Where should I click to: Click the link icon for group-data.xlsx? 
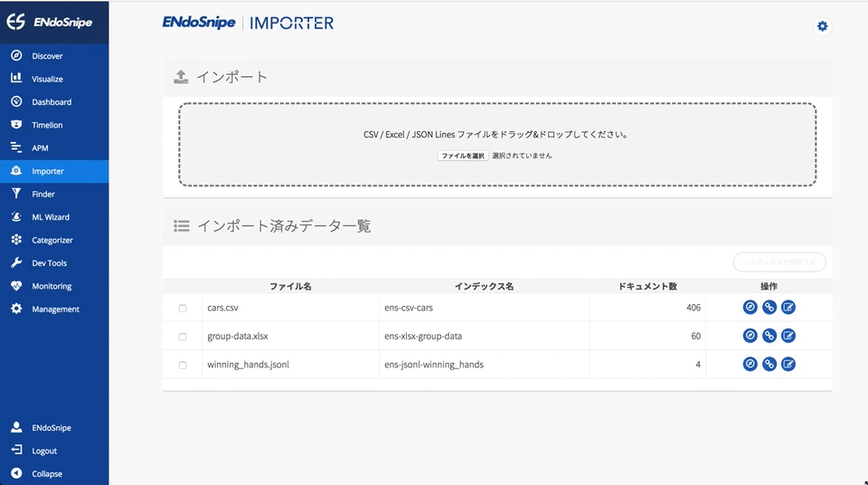point(769,336)
